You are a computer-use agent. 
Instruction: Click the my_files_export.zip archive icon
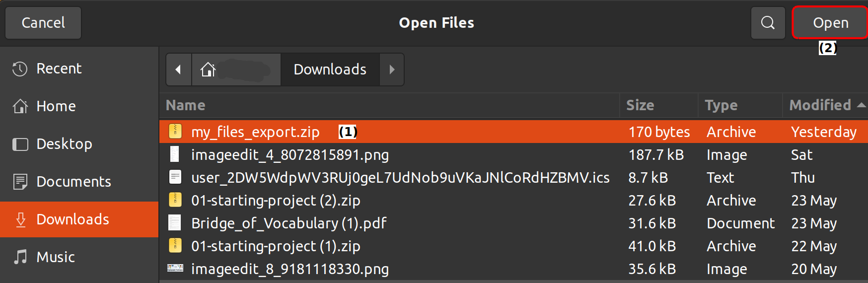[175, 132]
